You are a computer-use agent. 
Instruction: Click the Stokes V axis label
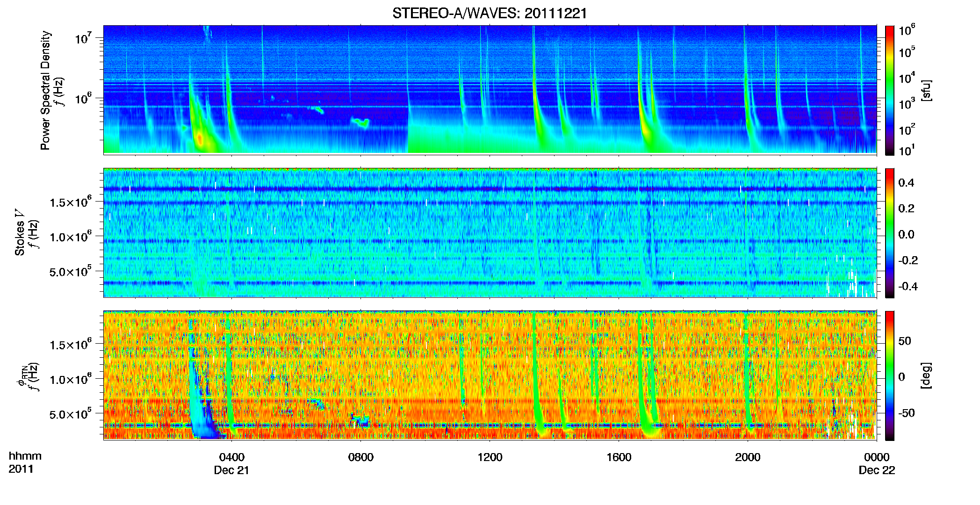click(x=20, y=233)
